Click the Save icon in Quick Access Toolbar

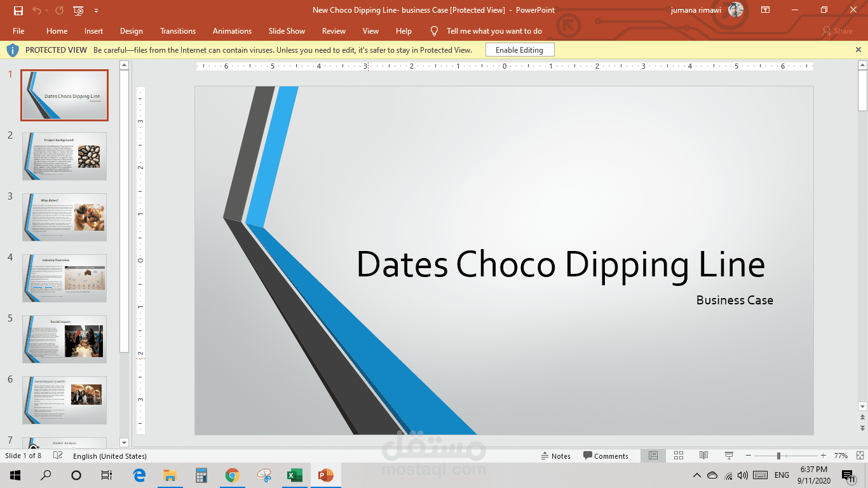point(18,10)
